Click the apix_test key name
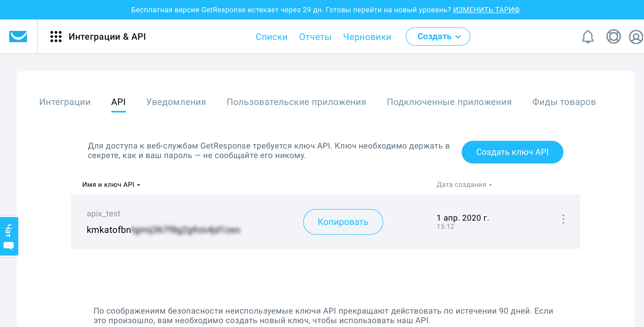This screenshot has width=644, height=327. (103, 213)
